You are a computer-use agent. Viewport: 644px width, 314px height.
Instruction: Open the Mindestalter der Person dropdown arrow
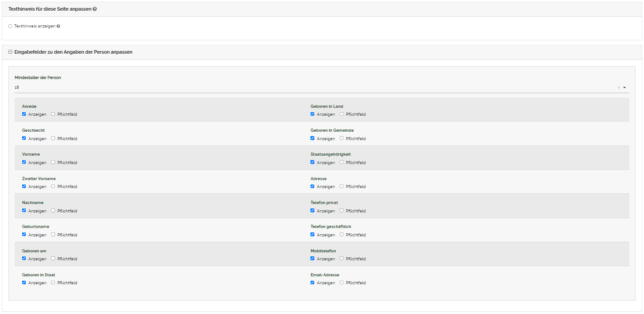click(624, 88)
